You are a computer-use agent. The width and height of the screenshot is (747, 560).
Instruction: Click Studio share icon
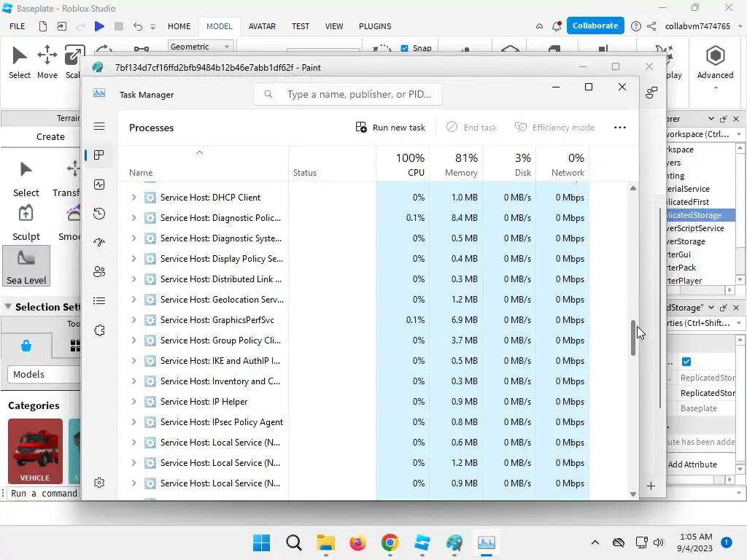click(x=651, y=26)
